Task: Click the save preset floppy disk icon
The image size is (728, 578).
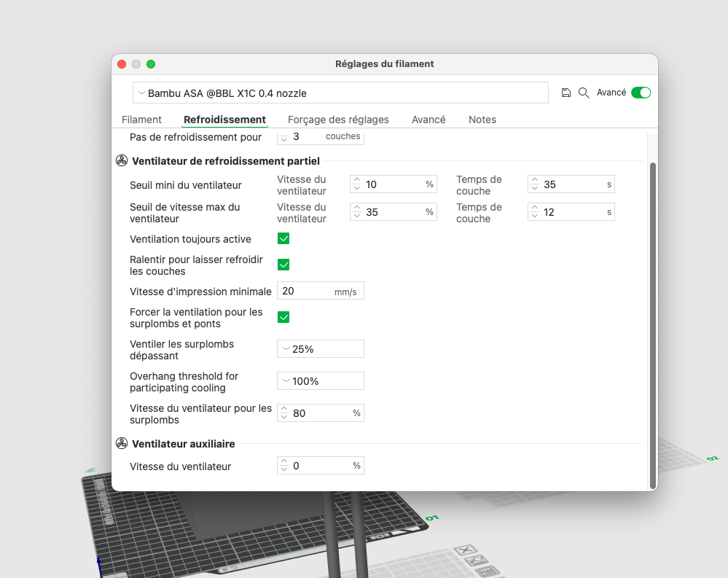Action: point(565,93)
